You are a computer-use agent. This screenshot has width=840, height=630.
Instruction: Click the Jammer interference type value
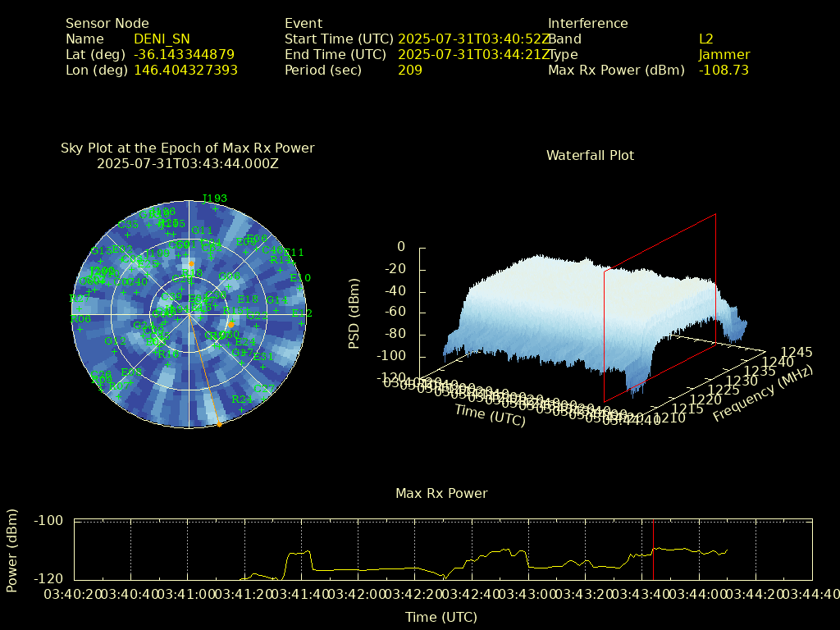(724, 54)
